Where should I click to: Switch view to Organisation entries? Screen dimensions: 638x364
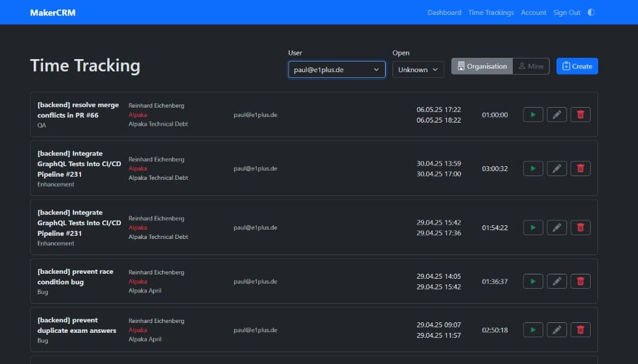(x=482, y=66)
